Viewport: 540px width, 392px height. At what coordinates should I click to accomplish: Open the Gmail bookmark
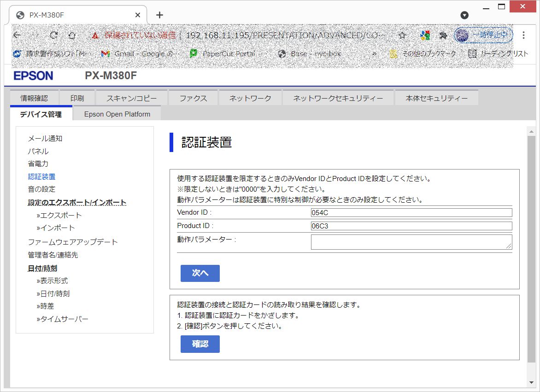(140, 54)
